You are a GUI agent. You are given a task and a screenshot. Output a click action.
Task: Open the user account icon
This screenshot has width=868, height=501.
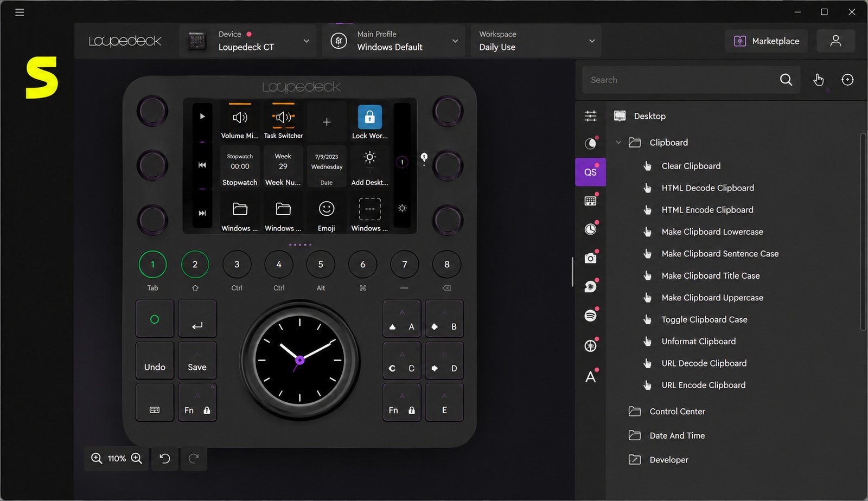tap(835, 41)
